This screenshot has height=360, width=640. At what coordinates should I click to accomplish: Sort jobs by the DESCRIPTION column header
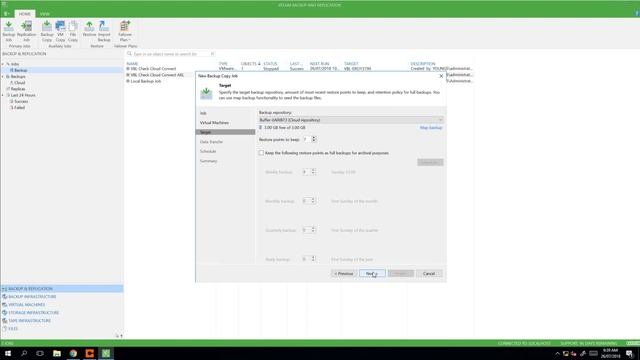click(423, 64)
